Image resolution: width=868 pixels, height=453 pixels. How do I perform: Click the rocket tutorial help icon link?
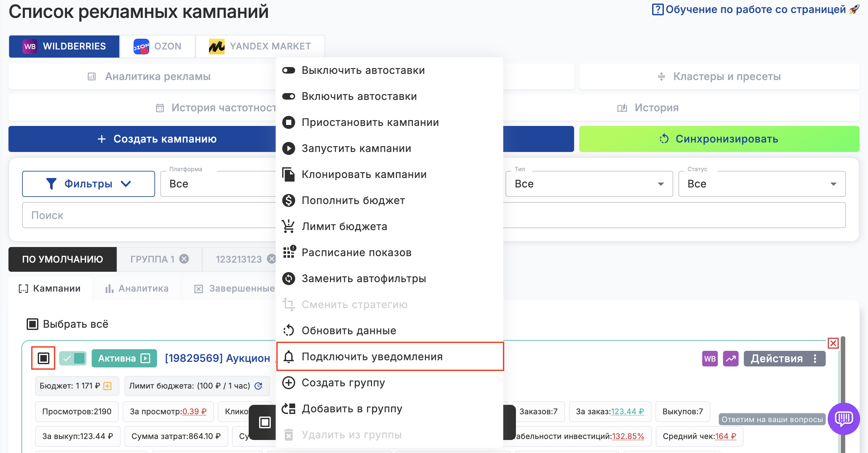tap(854, 9)
